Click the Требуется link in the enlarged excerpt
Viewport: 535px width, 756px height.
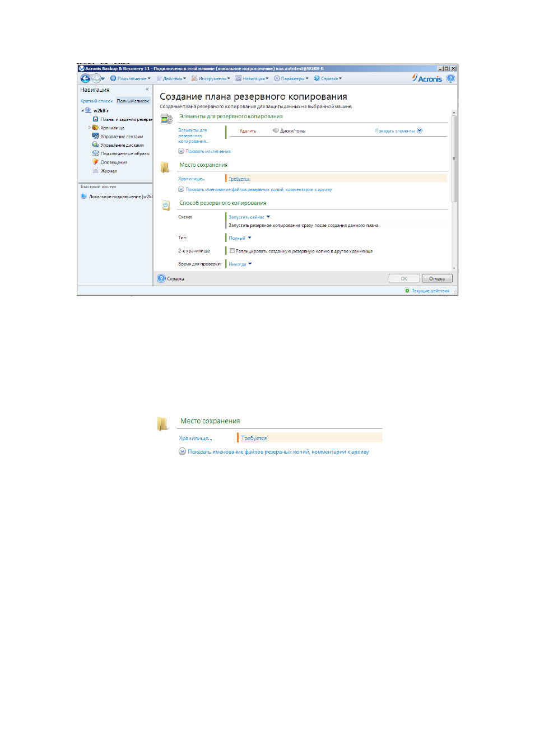(254, 438)
